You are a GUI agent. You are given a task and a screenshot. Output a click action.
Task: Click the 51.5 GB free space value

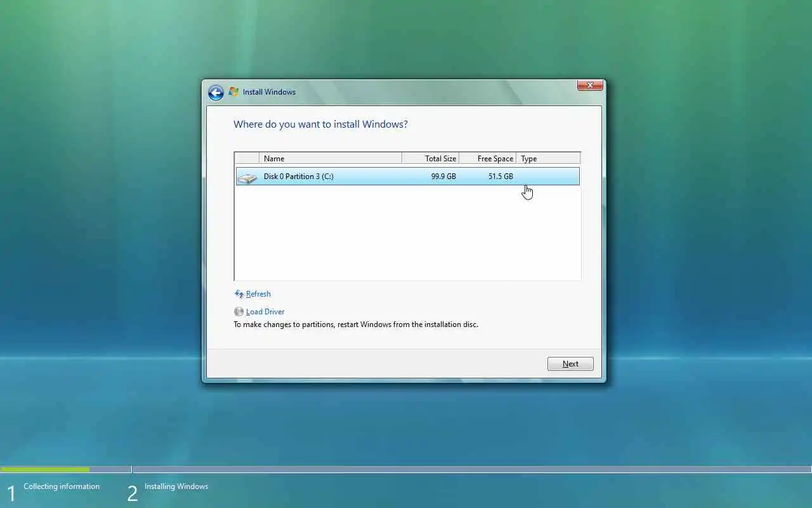(x=501, y=177)
